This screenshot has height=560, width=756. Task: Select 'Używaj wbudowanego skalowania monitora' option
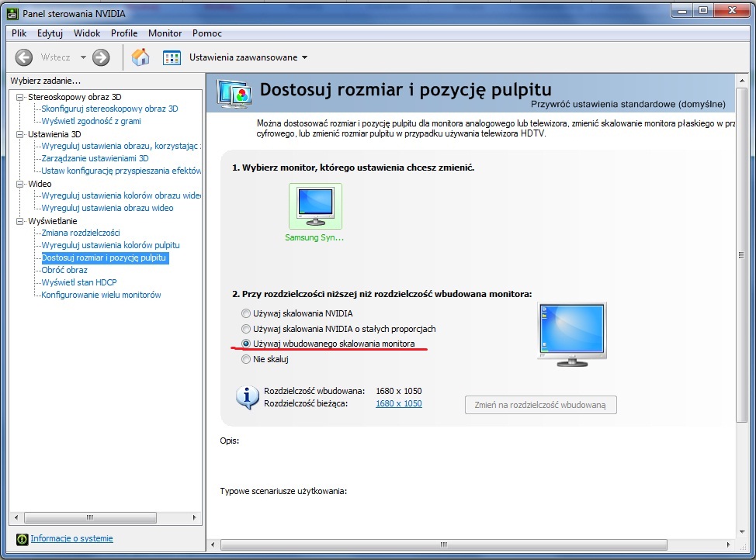(246, 344)
